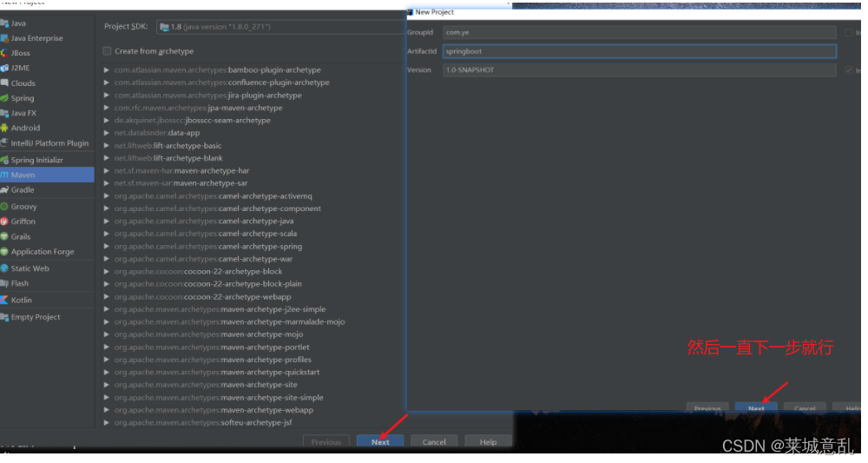The width and height of the screenshot is (868, 463).
Task: Expand maven-archetype-webapp node
Action: coord(106,410)
